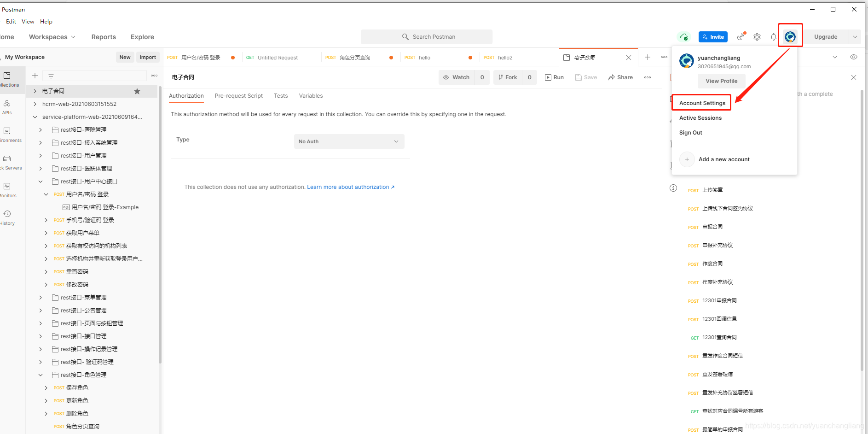
Task: Expand the rest接口-医院管理 folder
Action: (x=41, y=130)
